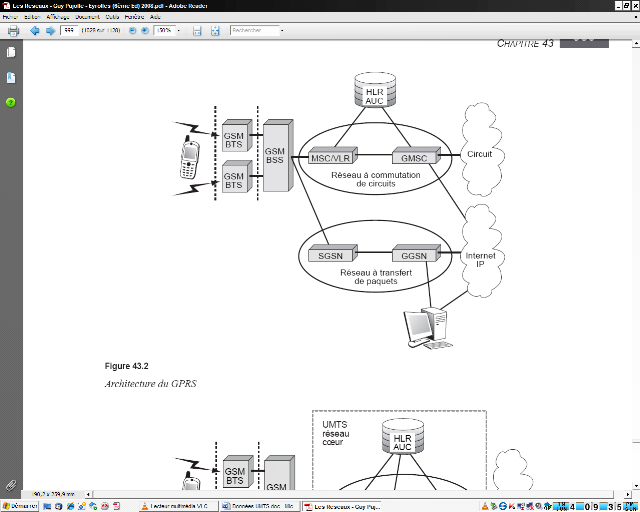Click the CHAPITRE 43 header text

pyautogui.click(x=525, y=43)
